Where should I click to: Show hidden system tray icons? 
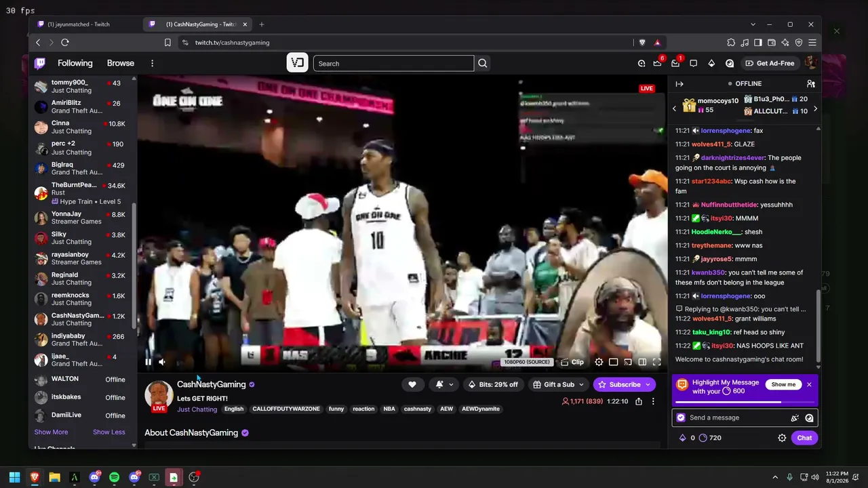point(775,477)
